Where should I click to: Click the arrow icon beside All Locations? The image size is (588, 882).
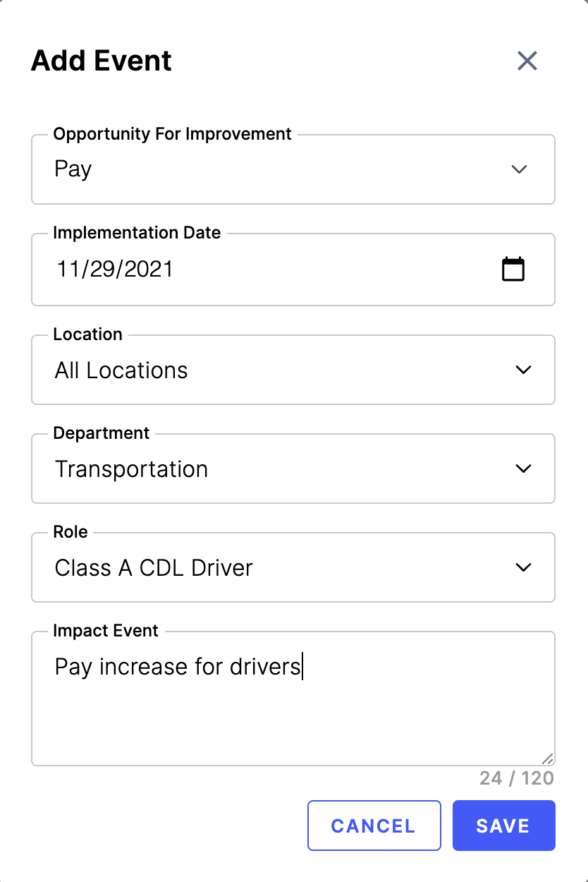point(523,370)
